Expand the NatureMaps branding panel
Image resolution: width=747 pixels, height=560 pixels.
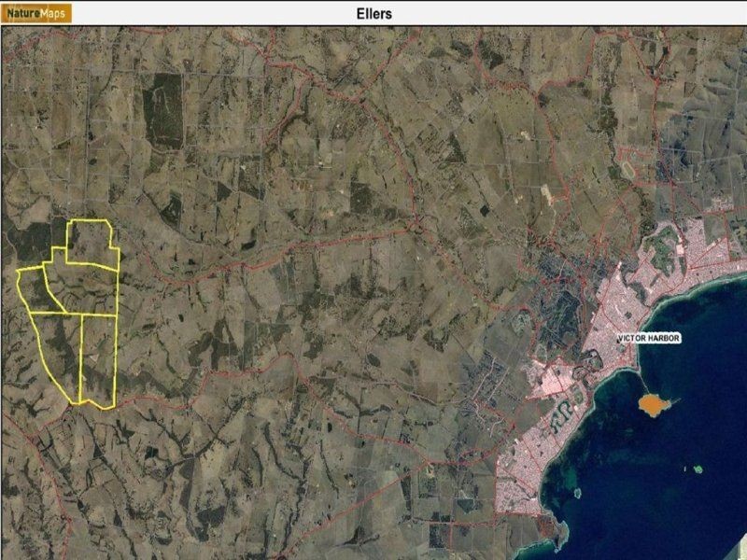tap(37, 13)
